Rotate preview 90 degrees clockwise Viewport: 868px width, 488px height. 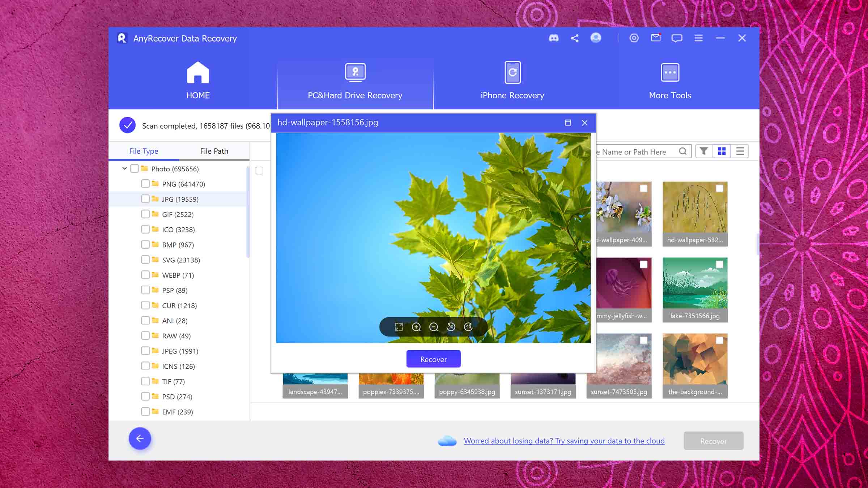coord(468,327)
